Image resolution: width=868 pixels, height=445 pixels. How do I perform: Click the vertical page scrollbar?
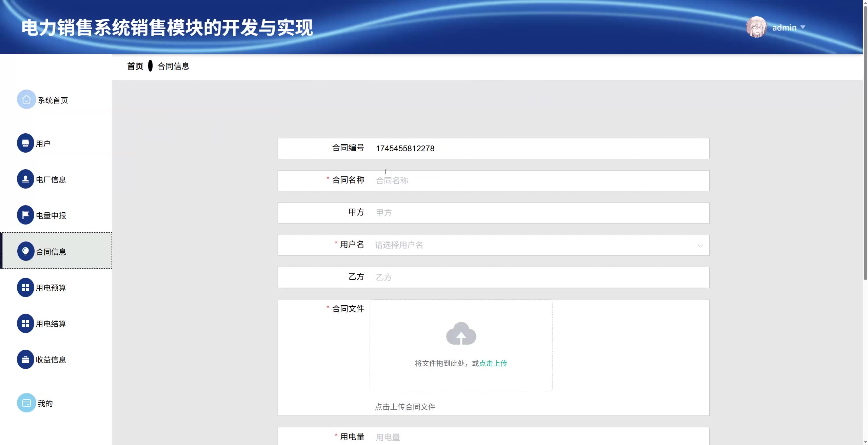point(865,142)
